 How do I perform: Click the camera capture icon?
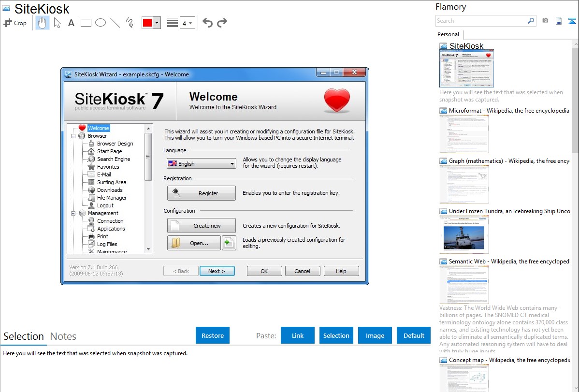(545, 21)
